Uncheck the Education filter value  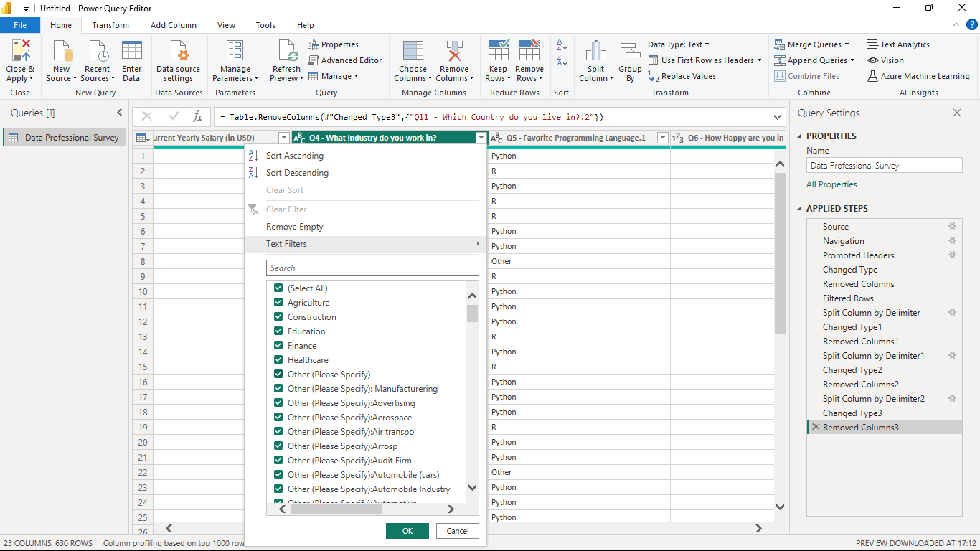(x=278, y=331)
